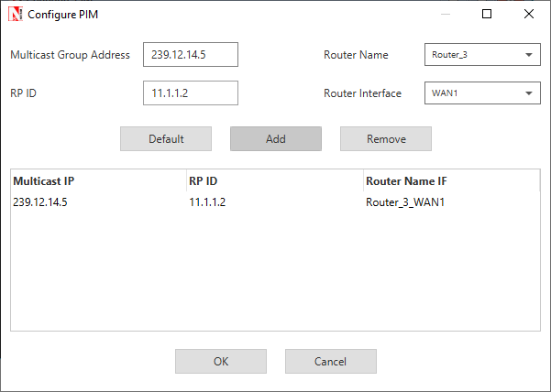551x392 pixels.
Task: Minimize the Configure PIM window
Action: (445, 15)
